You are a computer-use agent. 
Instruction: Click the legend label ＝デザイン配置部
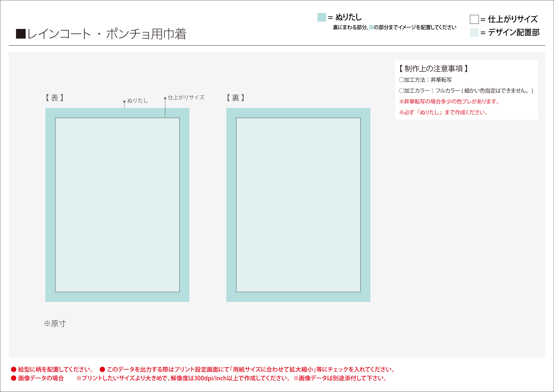[510, 32]
